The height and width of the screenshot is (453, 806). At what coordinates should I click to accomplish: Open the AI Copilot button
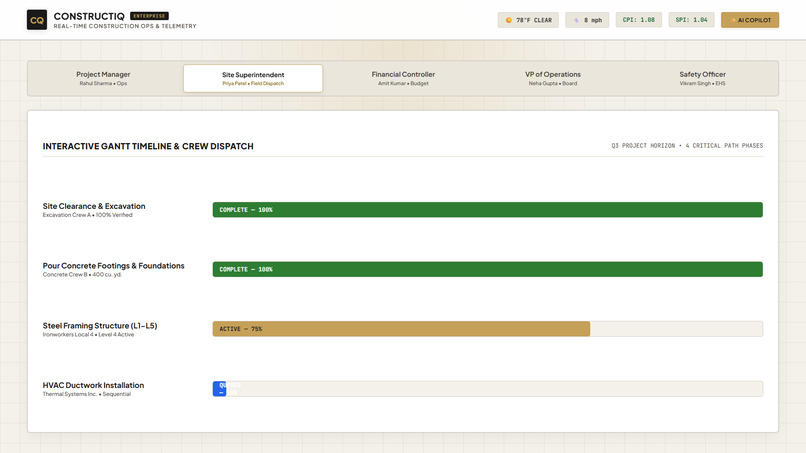pos(750,20)
